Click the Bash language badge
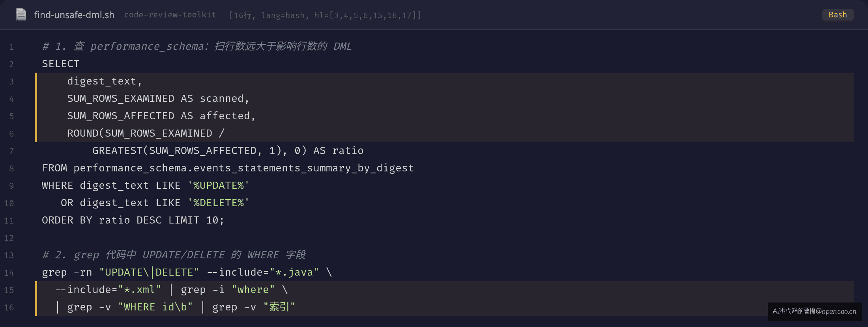 (x=838, y=15)
